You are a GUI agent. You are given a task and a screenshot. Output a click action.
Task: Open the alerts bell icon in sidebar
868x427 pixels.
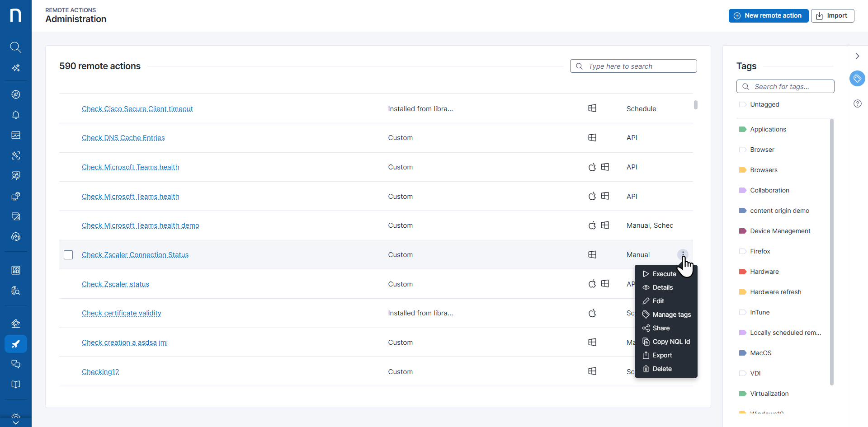(16, 115)
